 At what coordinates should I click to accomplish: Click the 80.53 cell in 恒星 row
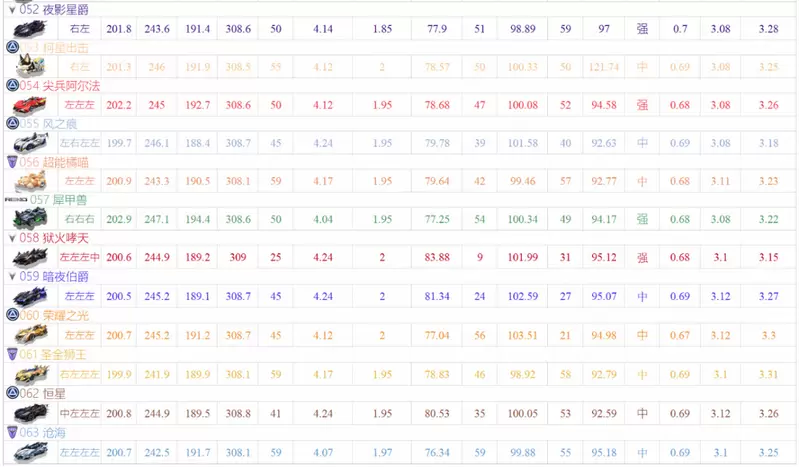[x=437, y=413]
